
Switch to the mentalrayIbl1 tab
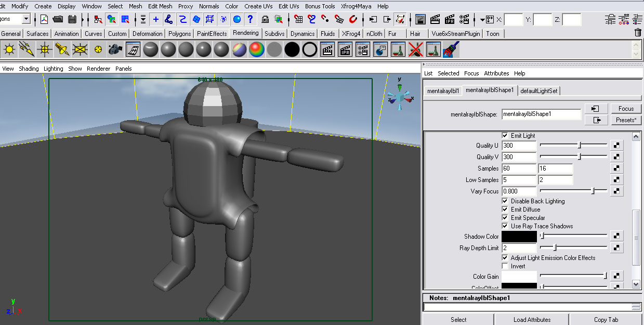tap(443, 91)
